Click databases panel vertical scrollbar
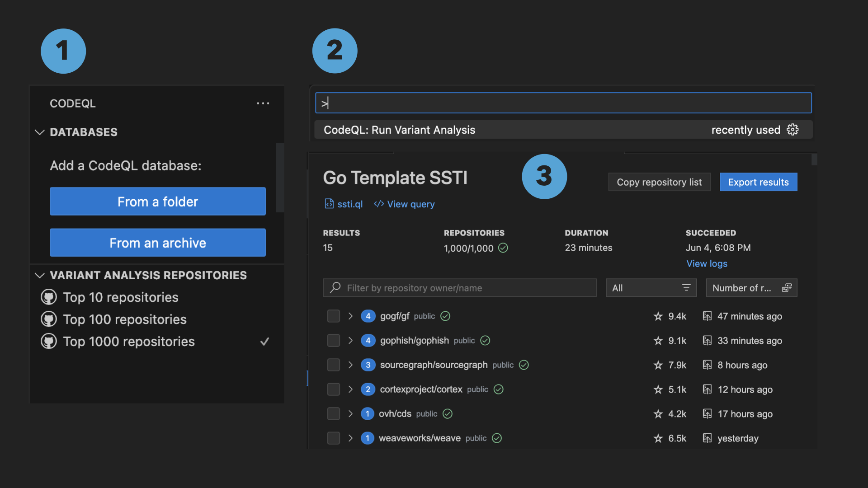The image size is (868, 488). 280,178
